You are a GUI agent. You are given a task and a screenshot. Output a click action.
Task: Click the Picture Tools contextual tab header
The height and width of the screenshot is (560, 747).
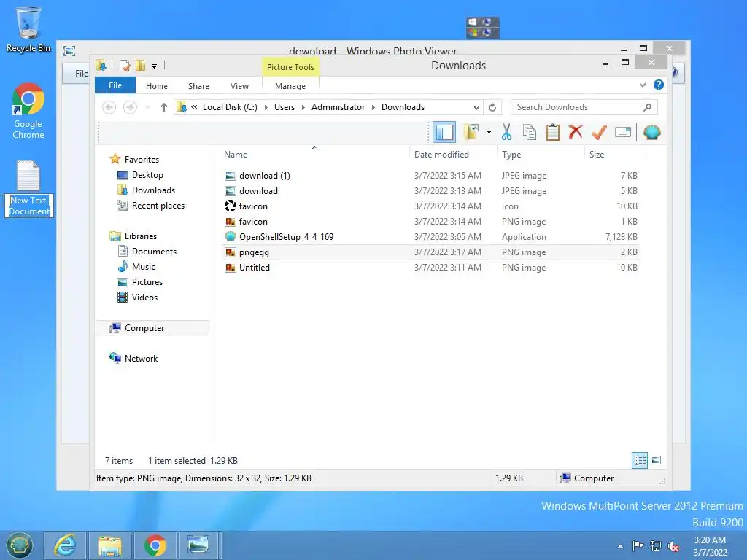(290, 66)
